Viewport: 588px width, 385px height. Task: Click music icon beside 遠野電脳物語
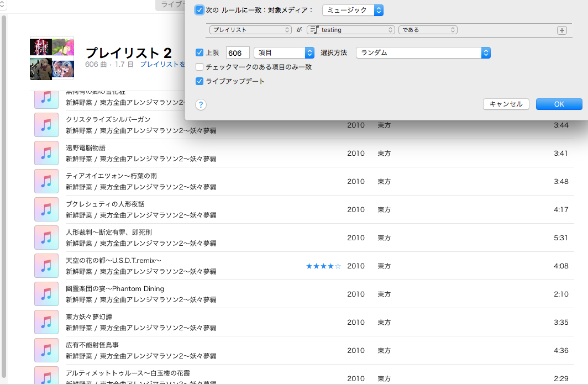[x=46, y=153]
